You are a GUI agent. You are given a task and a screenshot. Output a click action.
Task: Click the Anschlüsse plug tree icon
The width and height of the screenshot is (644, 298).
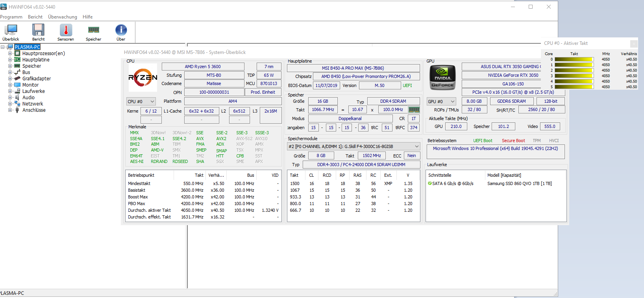(17, 110)
